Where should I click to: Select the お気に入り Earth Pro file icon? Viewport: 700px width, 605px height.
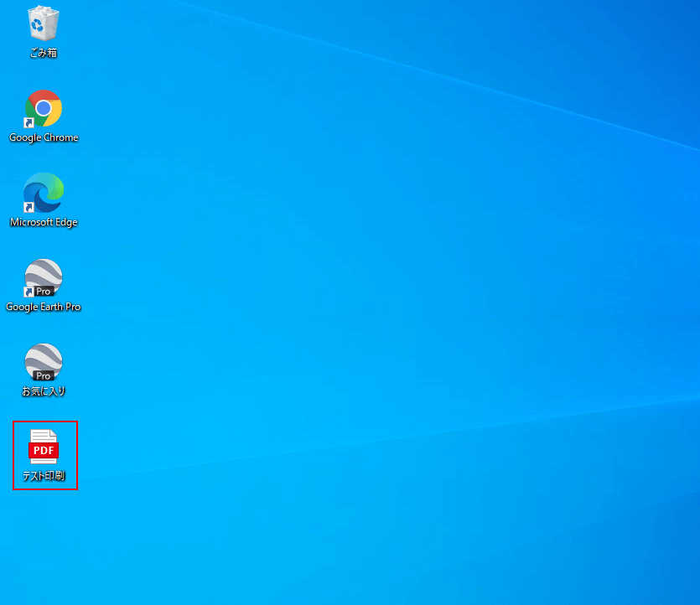[44, 362]
